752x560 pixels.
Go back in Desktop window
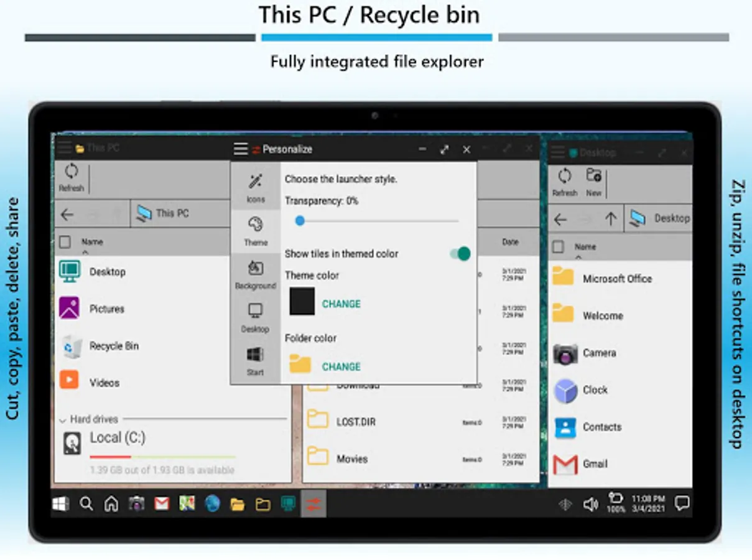tap(560, 219)
